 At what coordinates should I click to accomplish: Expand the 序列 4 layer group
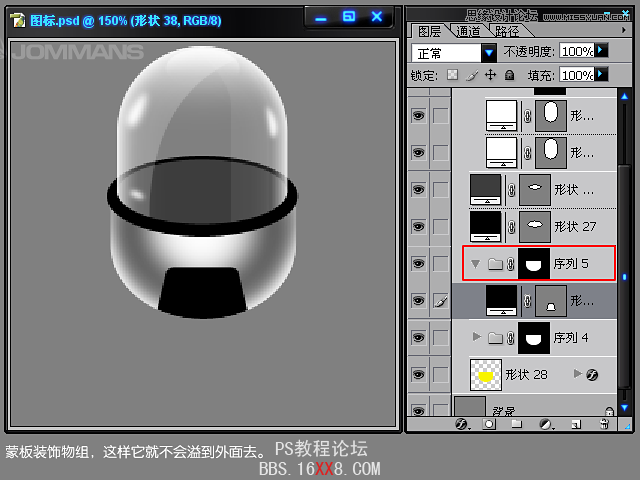(477, 337)
